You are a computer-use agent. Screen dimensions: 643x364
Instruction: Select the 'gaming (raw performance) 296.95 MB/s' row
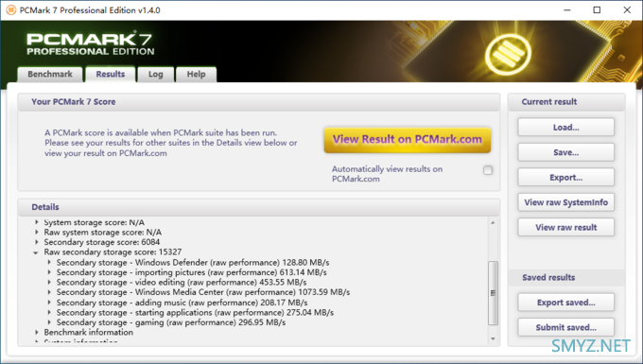coord(171,322)
